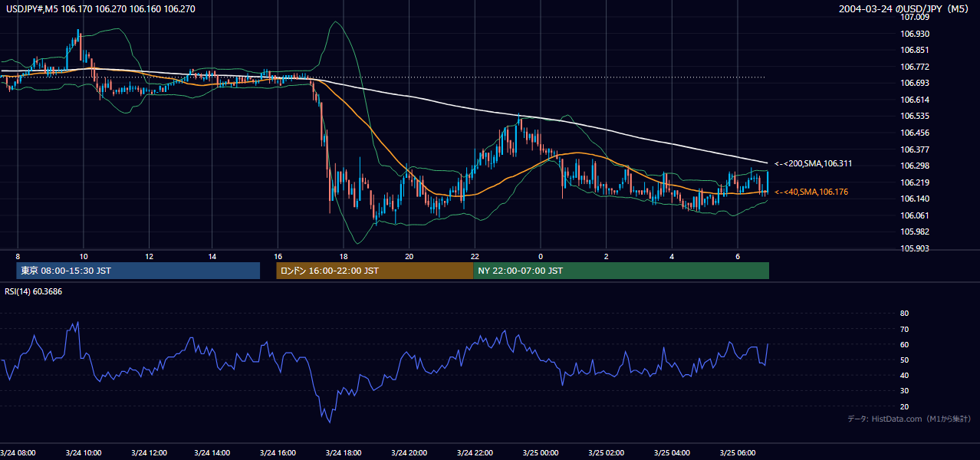Click the 106.377 price axis label
This screenshot has width=980, height=460.
point(915,149)
